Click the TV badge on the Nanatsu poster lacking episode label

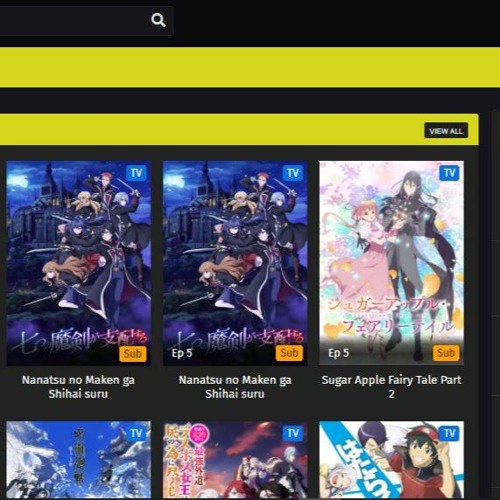pyautogui.click(x=136, y=173)
